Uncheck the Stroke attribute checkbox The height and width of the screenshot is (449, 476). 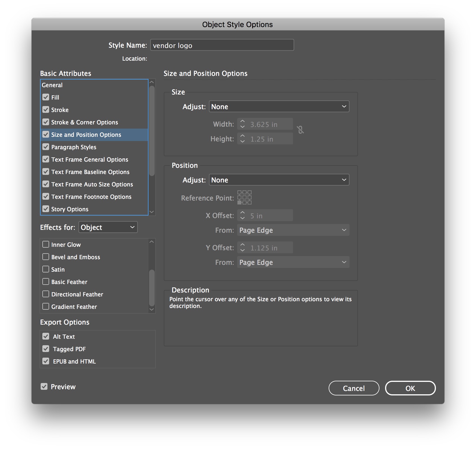[x=46, y=110]
